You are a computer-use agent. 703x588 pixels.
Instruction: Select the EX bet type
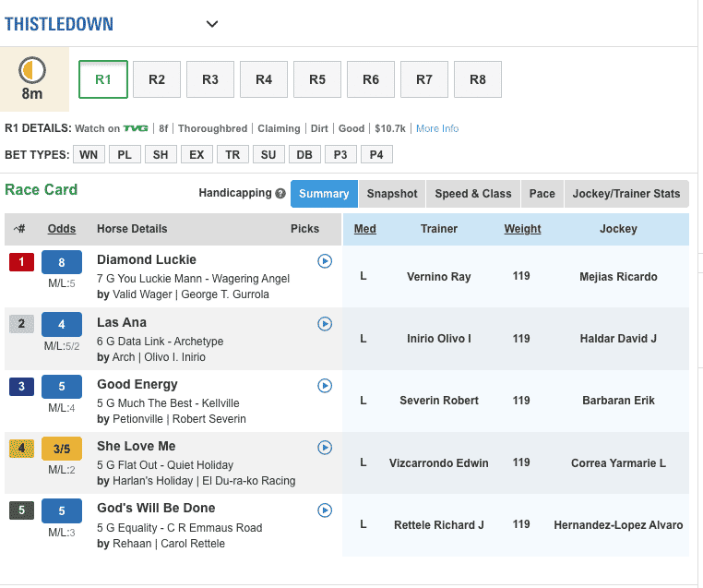pos(197,154)
